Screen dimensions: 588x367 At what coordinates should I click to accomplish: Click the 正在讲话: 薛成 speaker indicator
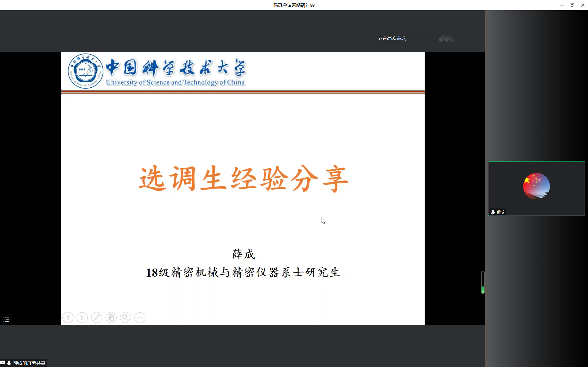point(392,39)
